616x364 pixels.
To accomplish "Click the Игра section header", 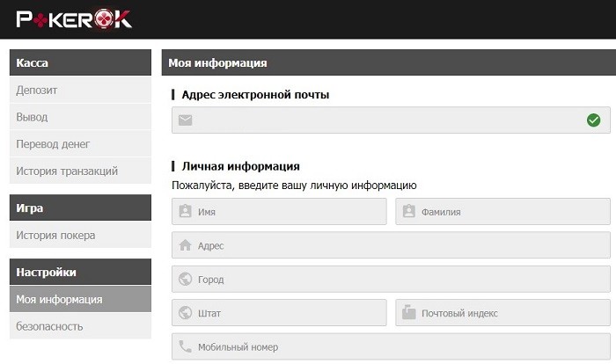I will (x=80, y=207).
